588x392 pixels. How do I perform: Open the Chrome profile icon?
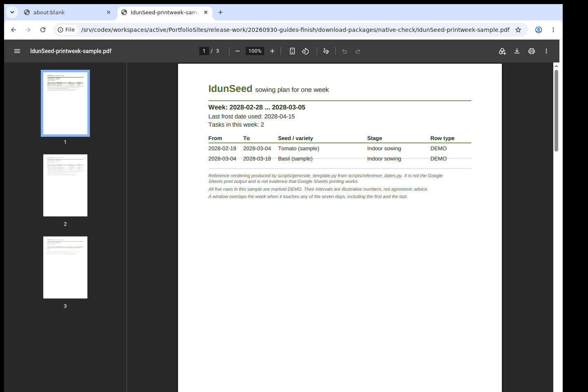coord(539,30)
